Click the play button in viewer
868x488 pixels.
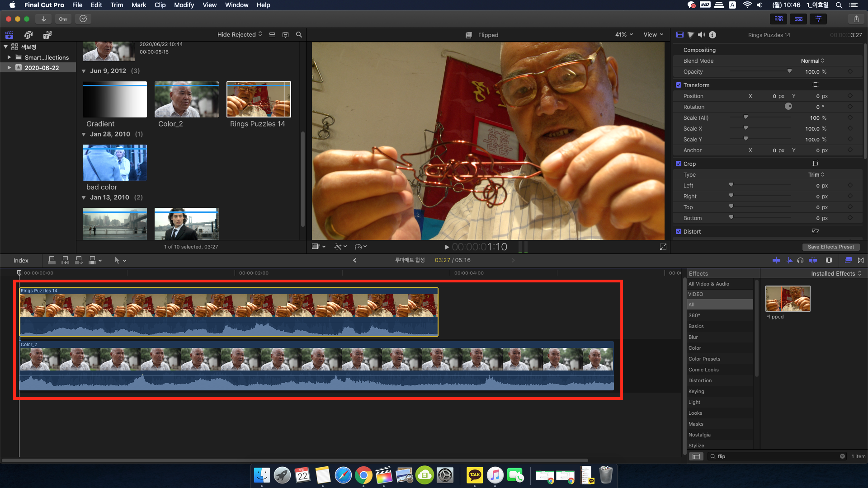[447, 247]
